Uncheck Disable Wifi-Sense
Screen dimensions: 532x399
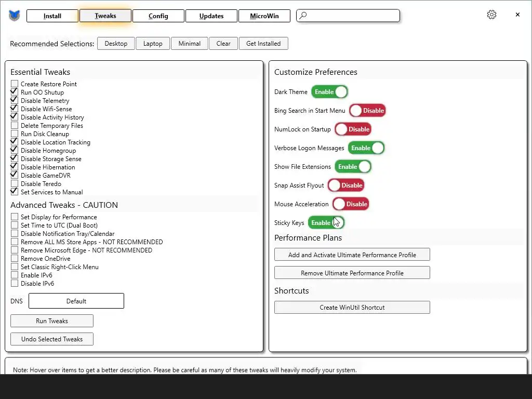click(14, 109)
